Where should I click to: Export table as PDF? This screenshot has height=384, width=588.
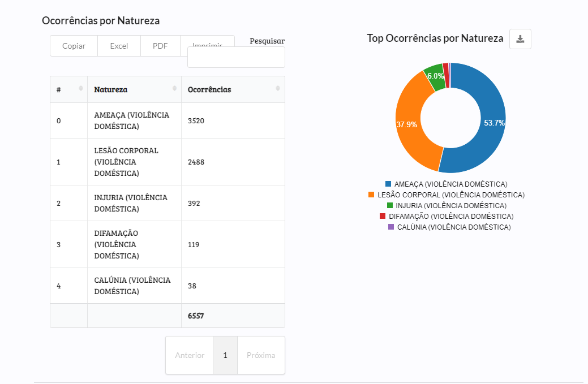coord(160,46)
